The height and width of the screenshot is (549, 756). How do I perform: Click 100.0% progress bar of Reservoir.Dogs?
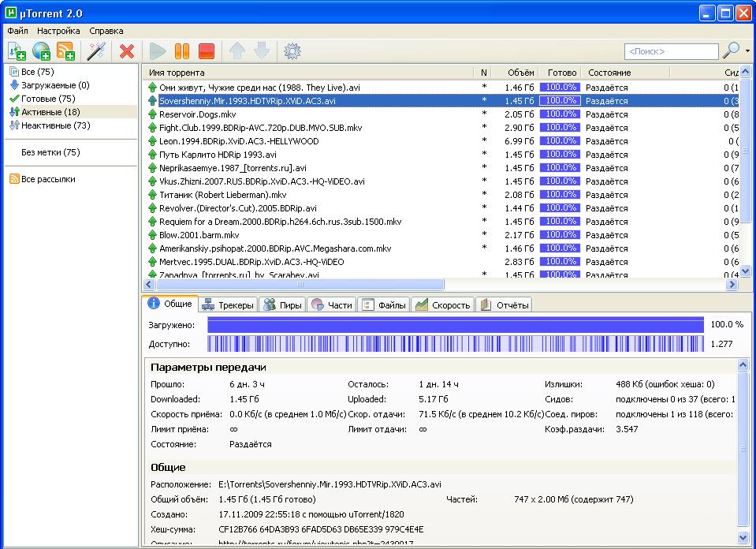tap(560, 114)
